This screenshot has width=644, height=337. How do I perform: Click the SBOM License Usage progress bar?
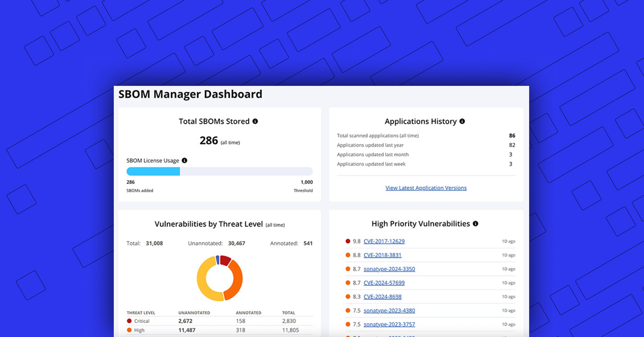[219, 171]
